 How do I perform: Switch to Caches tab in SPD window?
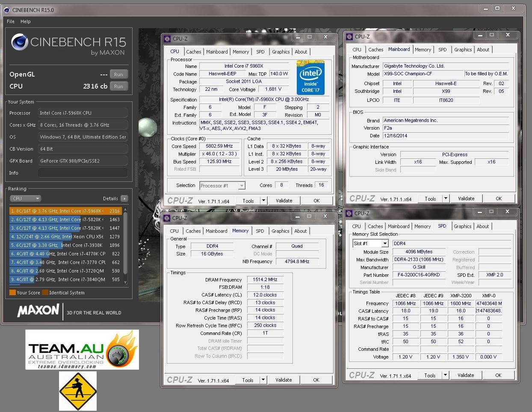(x=375, y=226)
